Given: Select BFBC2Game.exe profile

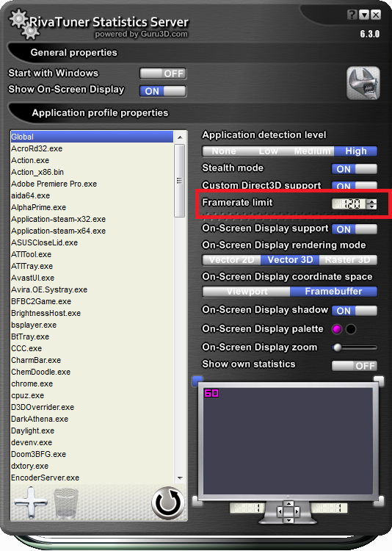Looking at the screenshot, I should click(x=92, y=301).
